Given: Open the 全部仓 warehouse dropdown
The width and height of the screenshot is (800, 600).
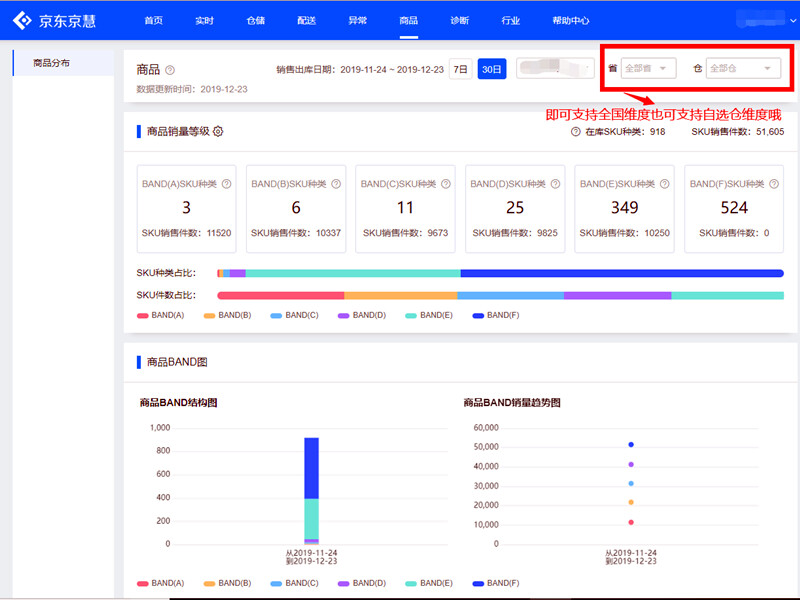Looking at the screenshot, I should [742, 68].
